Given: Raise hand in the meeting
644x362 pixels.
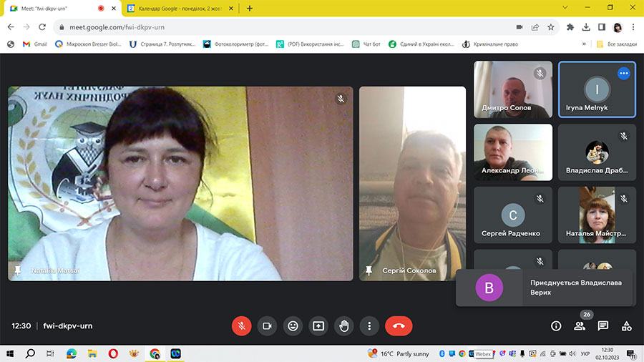Looking at the screenshot, I should click(344, 326).
